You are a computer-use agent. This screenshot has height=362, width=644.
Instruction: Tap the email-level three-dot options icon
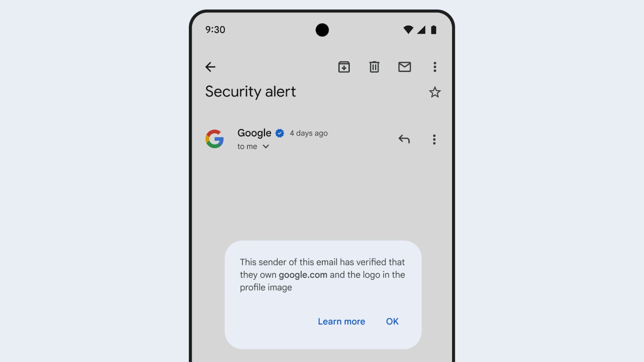pyautogui.click(x=434, y=139)
